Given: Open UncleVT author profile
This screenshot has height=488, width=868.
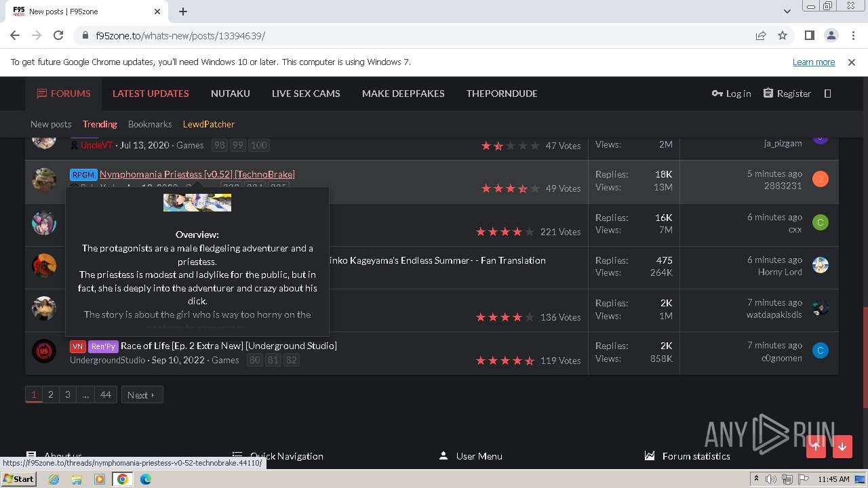Looking at the screenshot, I should coord(96,145).
